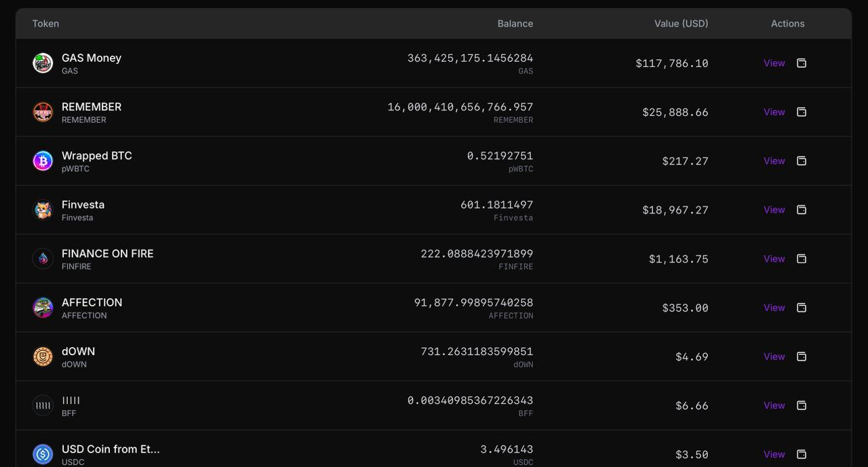868x467 pixels.
Task: Click the AFFECTION token logo
Action: pyautogui.click(x=43, y=308)
